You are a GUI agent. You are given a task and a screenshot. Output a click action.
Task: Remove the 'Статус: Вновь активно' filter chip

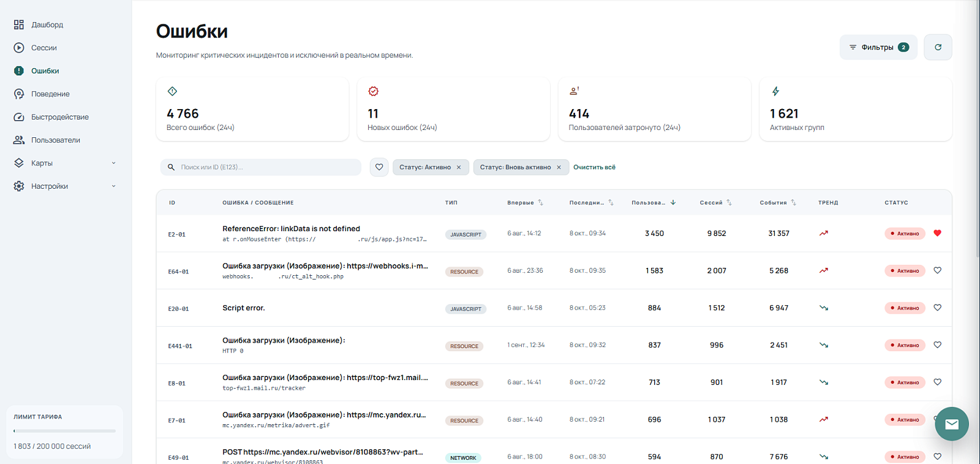coord(559,167)
